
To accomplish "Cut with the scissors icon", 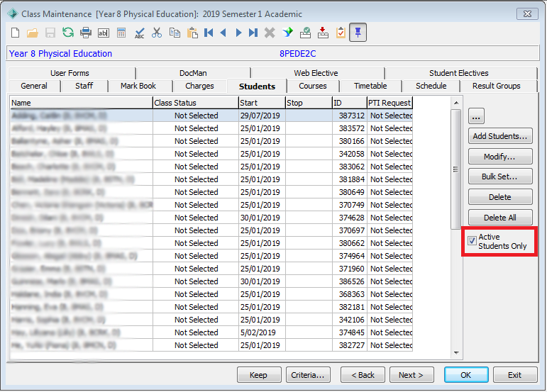I will [157, 33].
